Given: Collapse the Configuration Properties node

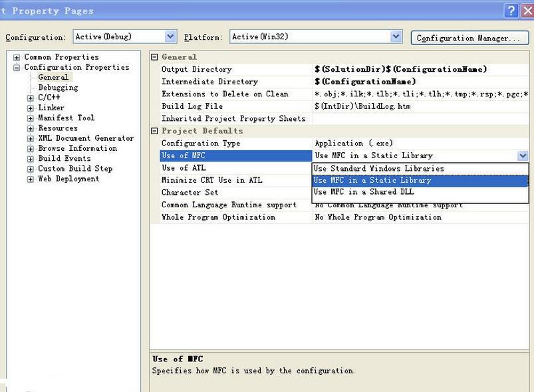Looking at the screenshot, I should (17, 68).
